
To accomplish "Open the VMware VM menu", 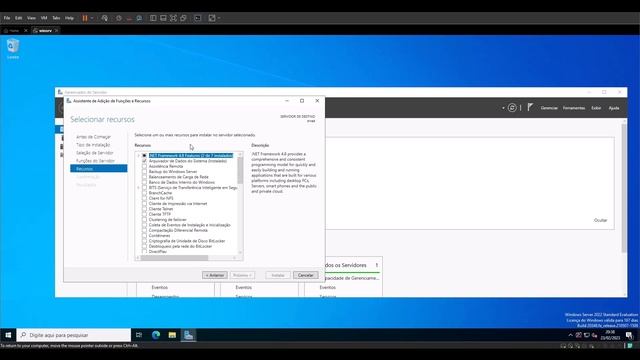I will click(44, 18).
